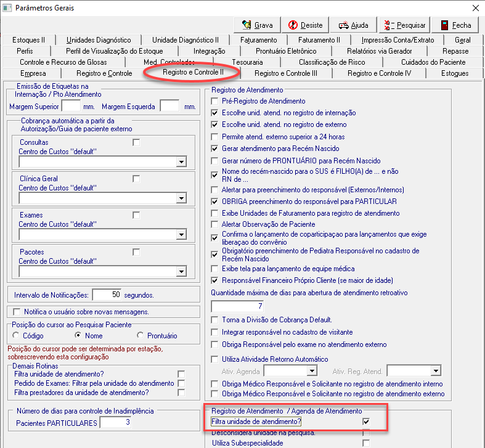The width and height of the screenshot is (485, 448).
Task: Click the Desiste button label
Action: point(311,25)
